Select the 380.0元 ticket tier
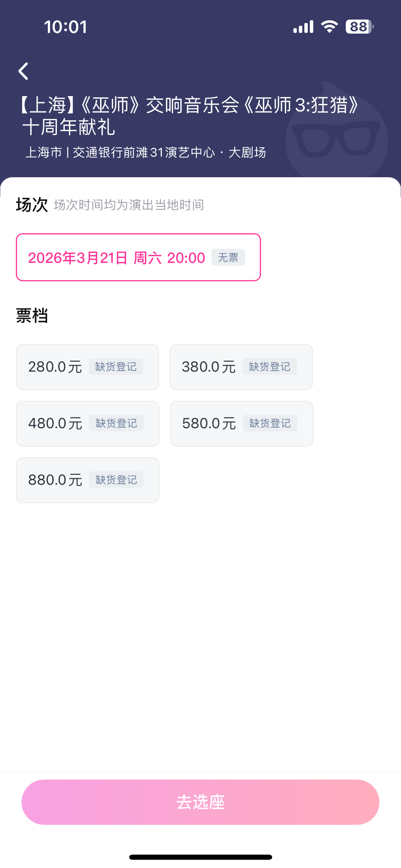 208,367
